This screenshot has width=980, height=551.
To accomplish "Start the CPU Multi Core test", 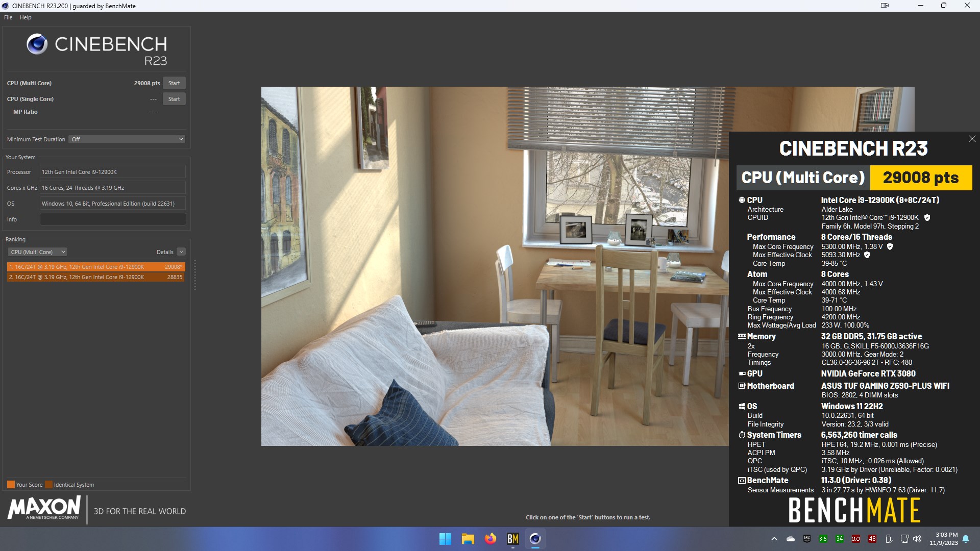I will coord(174,83).
